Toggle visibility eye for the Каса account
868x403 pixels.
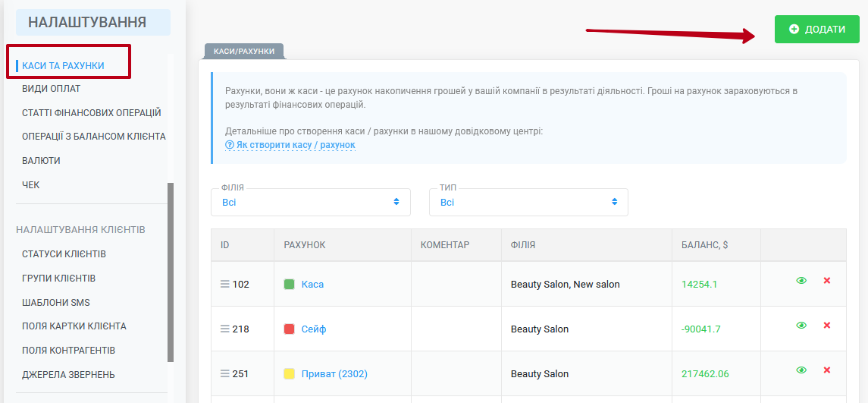click(801, 281)
